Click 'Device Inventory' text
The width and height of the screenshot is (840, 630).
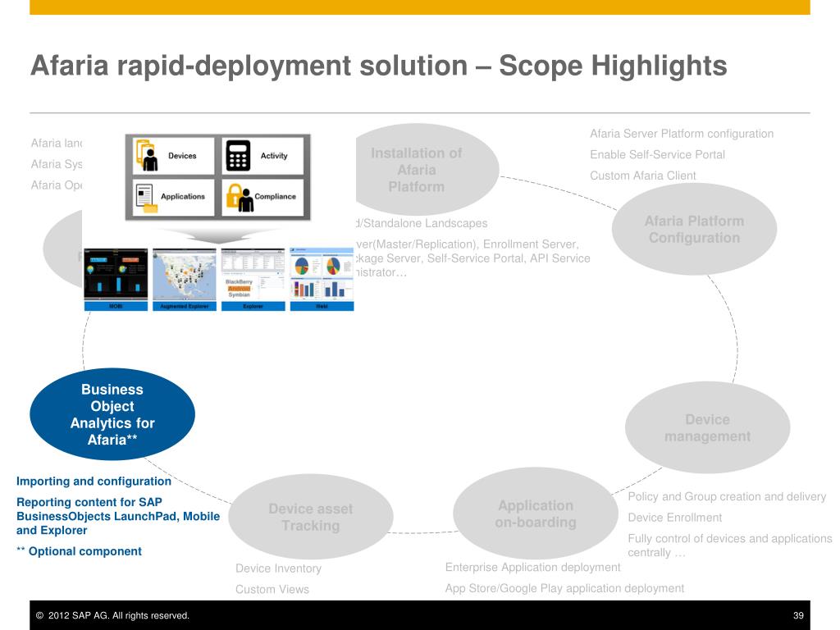tap(279, 568)
